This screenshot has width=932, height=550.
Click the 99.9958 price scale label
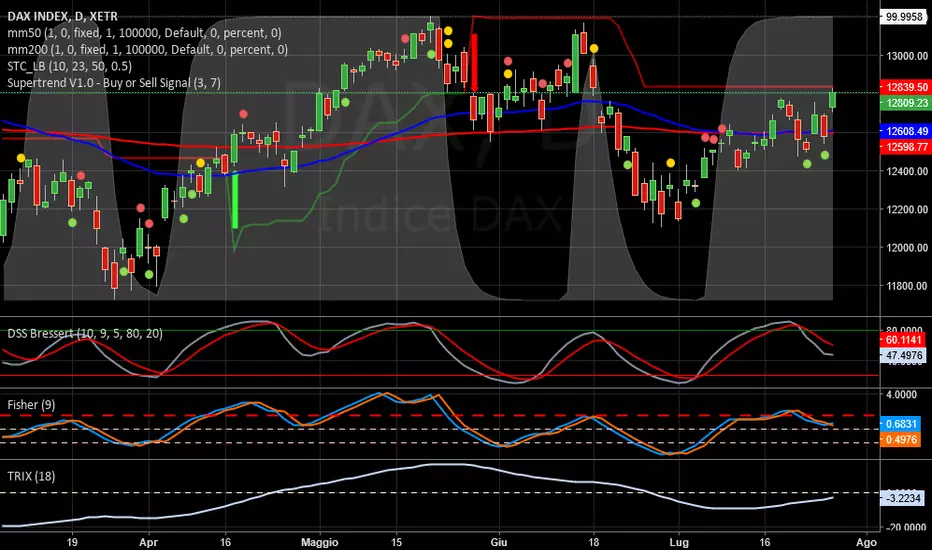[x=903, y=17]
